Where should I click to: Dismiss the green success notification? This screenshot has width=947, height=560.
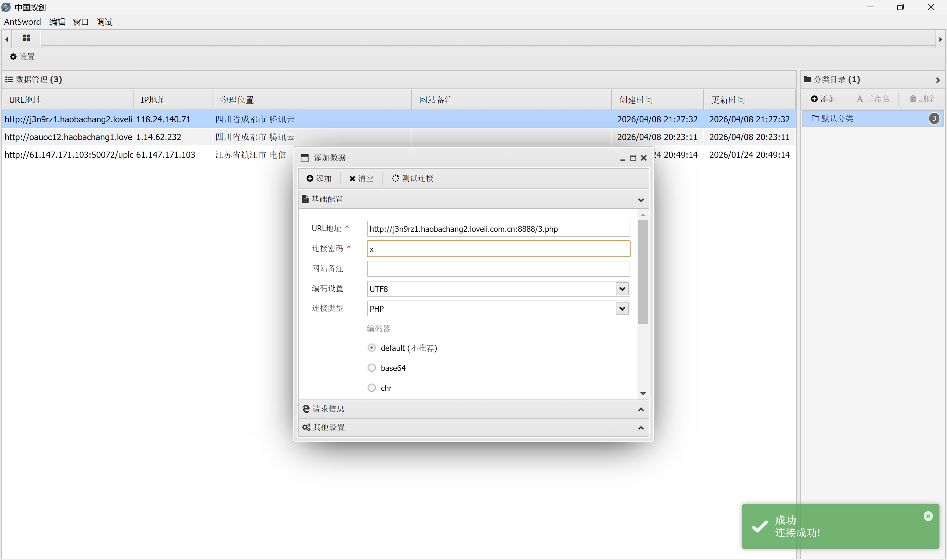point(928,516)
